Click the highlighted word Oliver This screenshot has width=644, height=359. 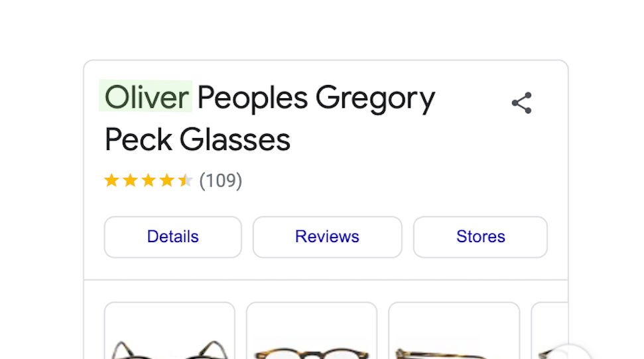pos(146,97)
